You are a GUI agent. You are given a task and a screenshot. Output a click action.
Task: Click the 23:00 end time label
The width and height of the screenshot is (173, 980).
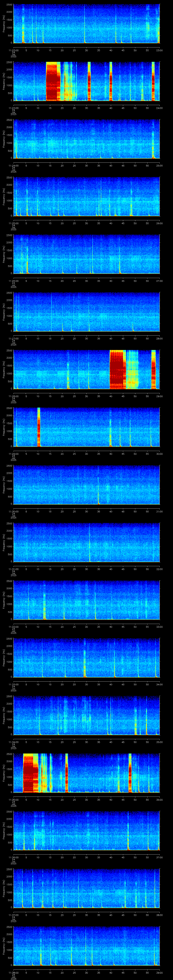point(160,51)
